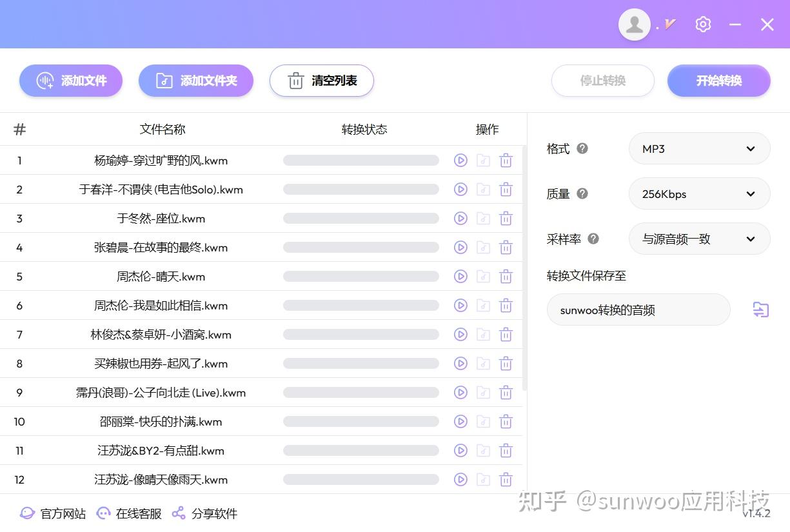Browse for a different save destination folder
790x532 pixels.
point(760,310)
